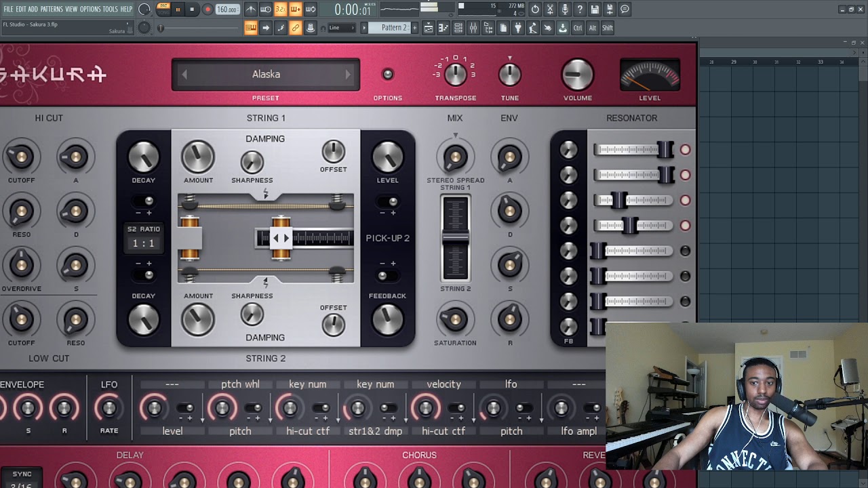Screen dimensions: 868x488
Task: Toggle typing keyboard to piano icon
Action: click(251, 28)
